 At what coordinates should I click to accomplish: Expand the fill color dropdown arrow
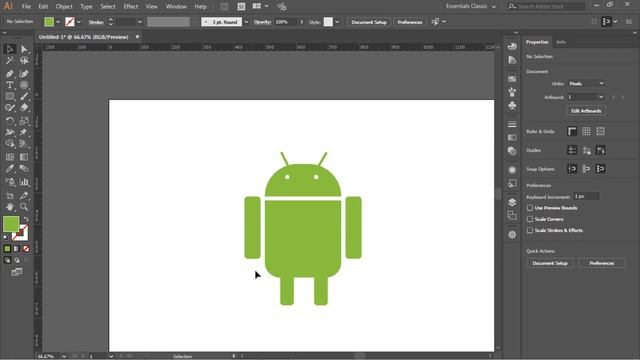coord(58,22)
